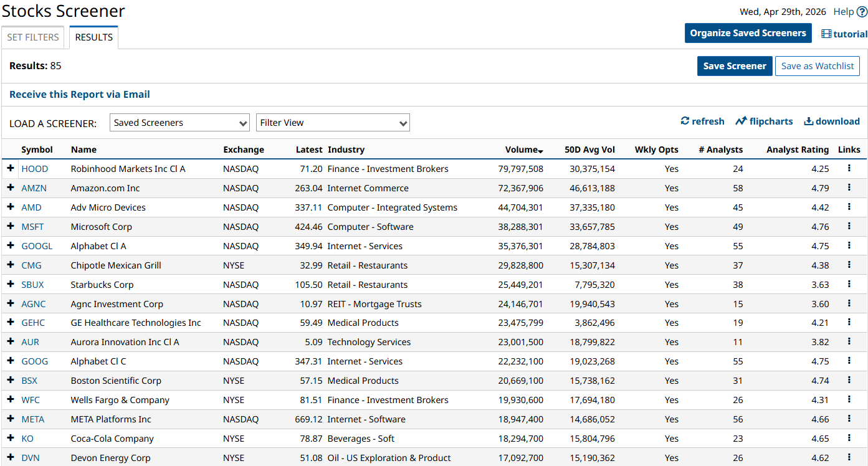Download the screener results
Image resolution: width=868 pixels, height=466 pixels.
pyautogui.click(x=831, y=121)
